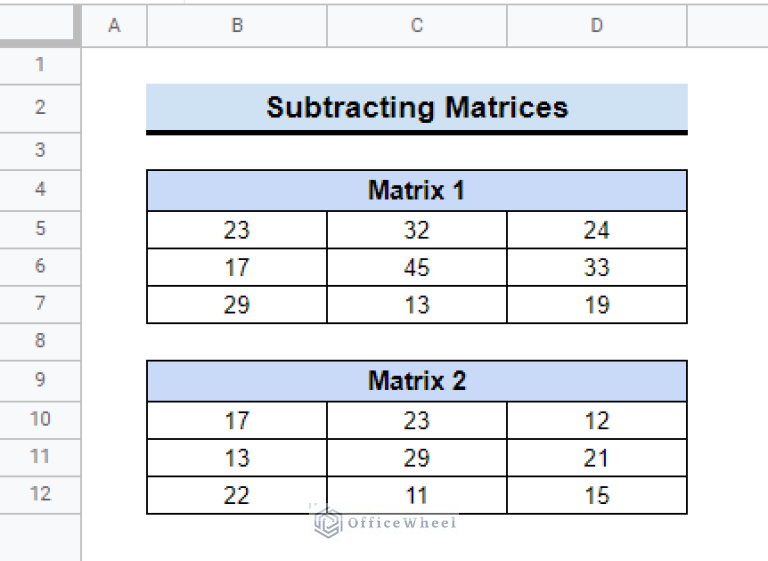Click the Subtracting Matrices title cell
The height and width of the screenshot is (561, 768).
417,108
